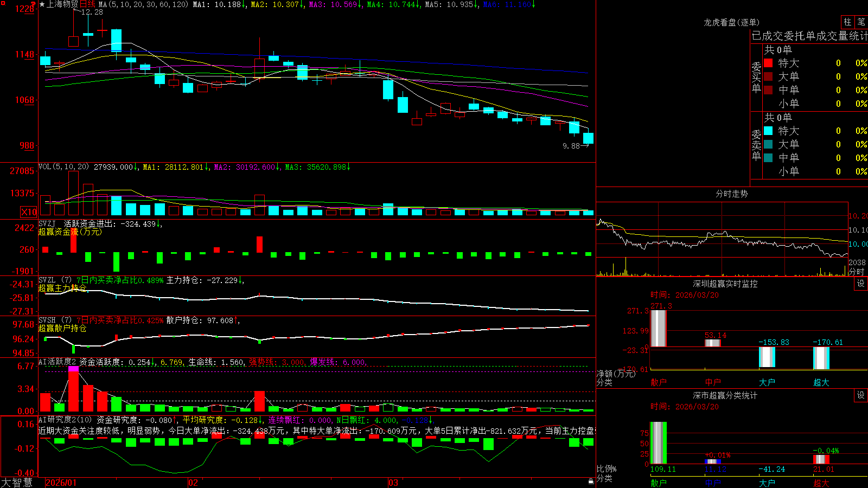Click the star icon before 上海物贸

tap(42, 4)
